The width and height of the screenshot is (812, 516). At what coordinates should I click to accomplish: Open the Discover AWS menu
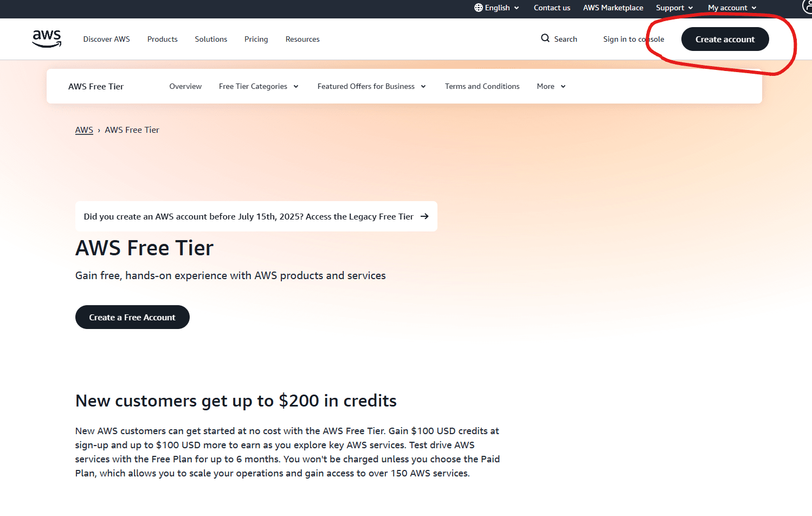(x=106, y=39)
